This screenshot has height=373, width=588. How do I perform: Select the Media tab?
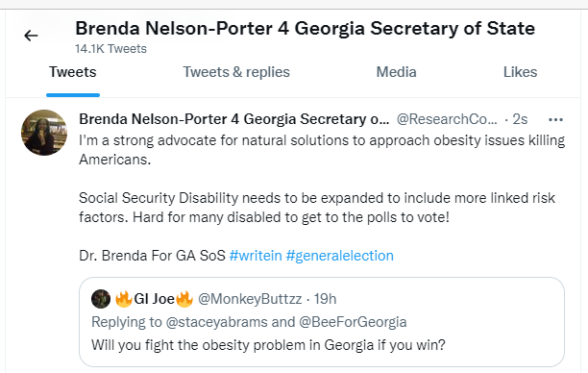pos(397,72)
